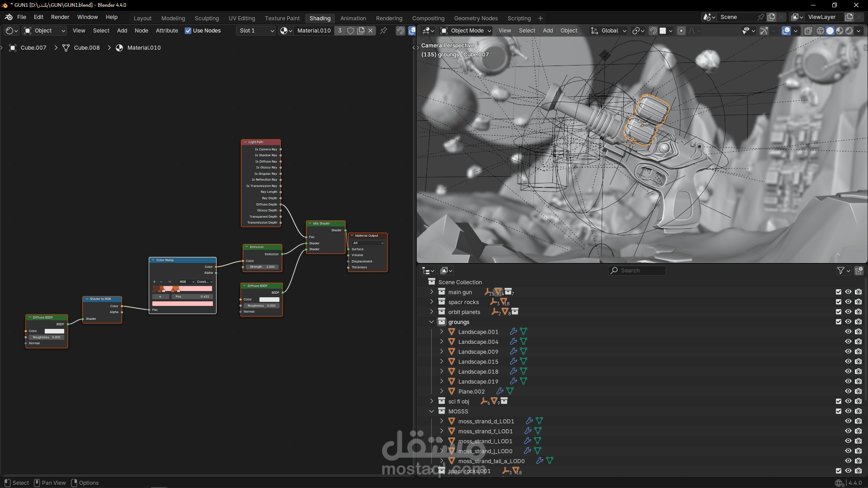Open the outliner filter popover
Image resolution: width=868 pixels, height=488 pixels.
click(843, 271)
